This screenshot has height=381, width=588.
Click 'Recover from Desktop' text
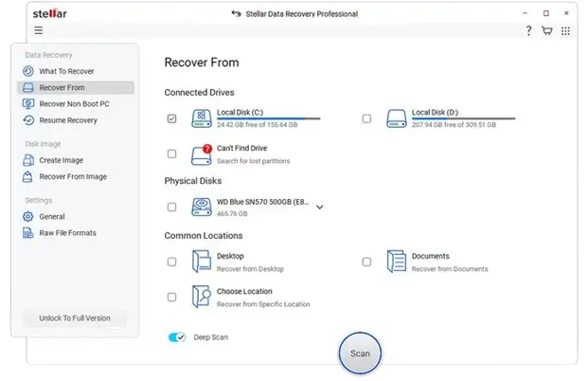[x=250, y=269]
